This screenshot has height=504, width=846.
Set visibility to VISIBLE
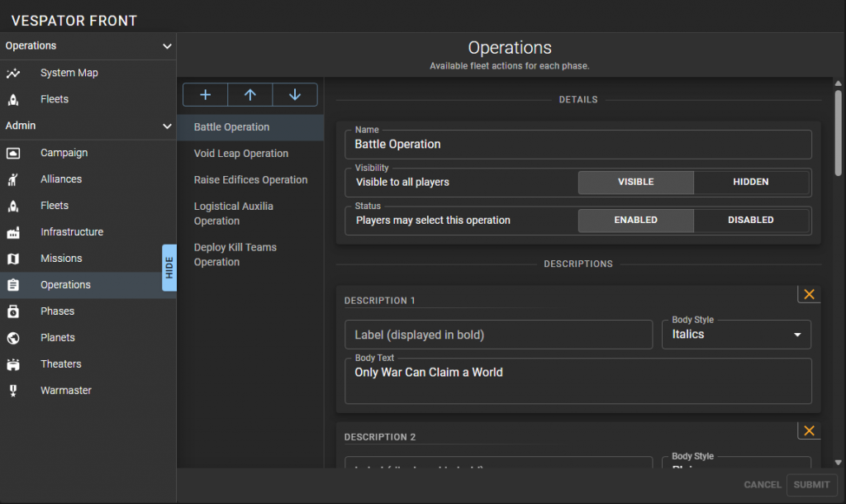pyautogui.click(x=635, y=182)
